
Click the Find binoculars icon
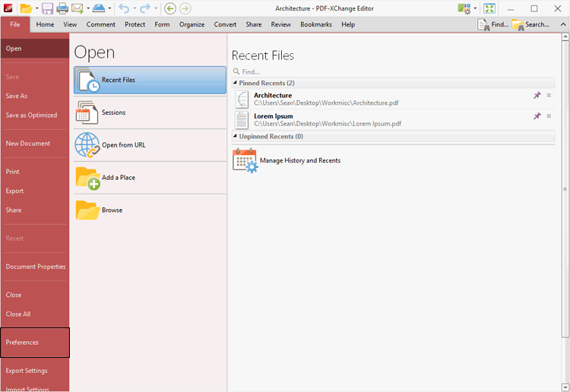(x=483, y=25)
